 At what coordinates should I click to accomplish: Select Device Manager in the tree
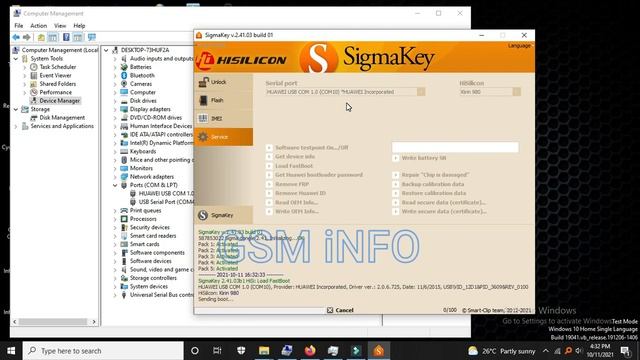pos(60,101)
